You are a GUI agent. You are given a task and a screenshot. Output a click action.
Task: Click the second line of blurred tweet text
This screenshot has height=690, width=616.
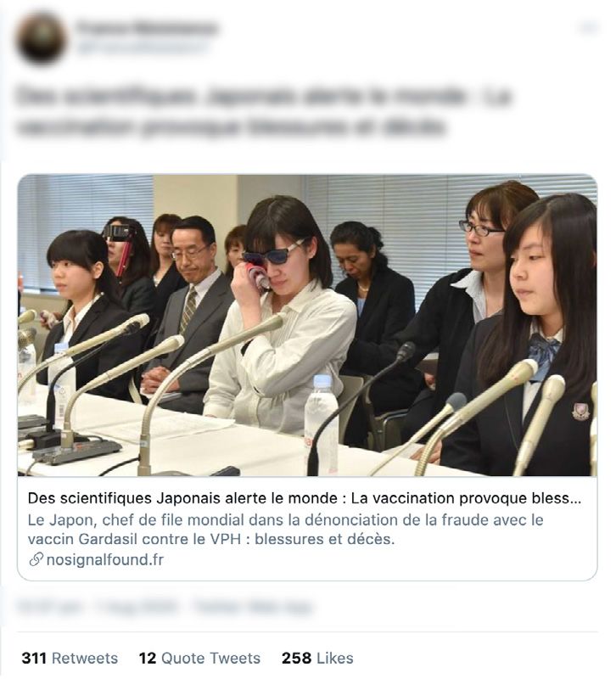[231, 126]
